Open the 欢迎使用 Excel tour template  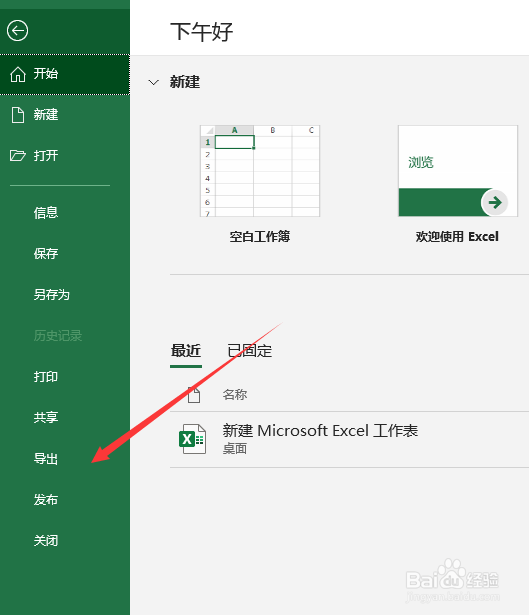click(x=458, y=171)
